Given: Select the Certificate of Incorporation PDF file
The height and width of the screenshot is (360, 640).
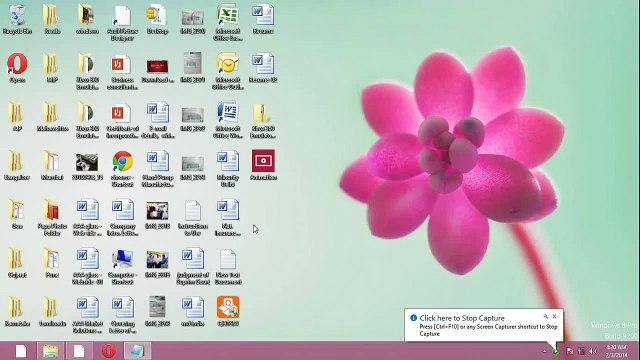Looking at the screenshot, I should (122, 120).
